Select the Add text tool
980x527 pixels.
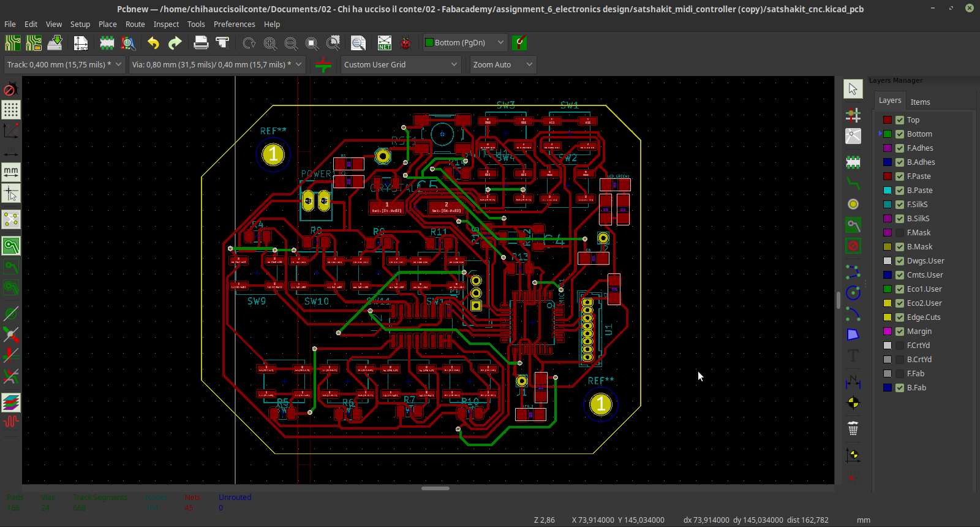click(853, 355)
